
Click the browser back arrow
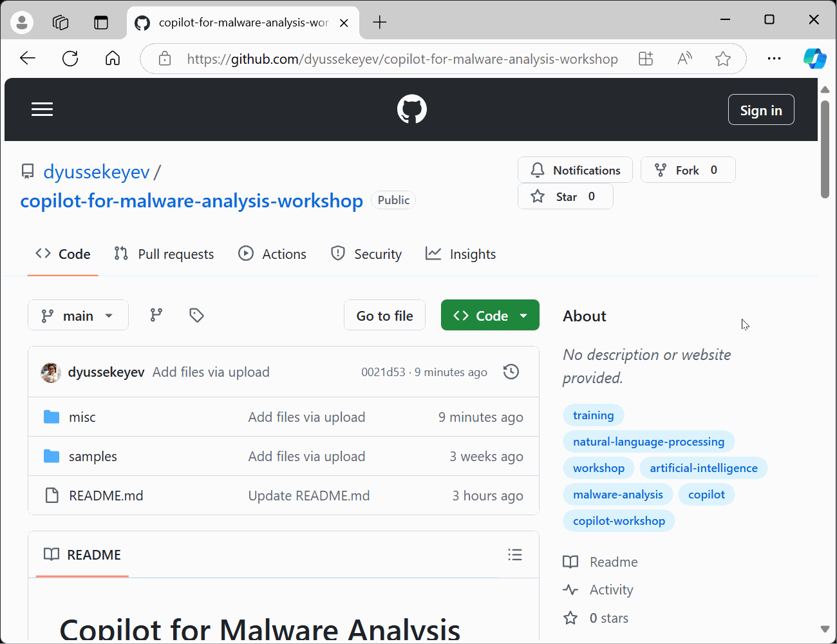tap(28, 59)
